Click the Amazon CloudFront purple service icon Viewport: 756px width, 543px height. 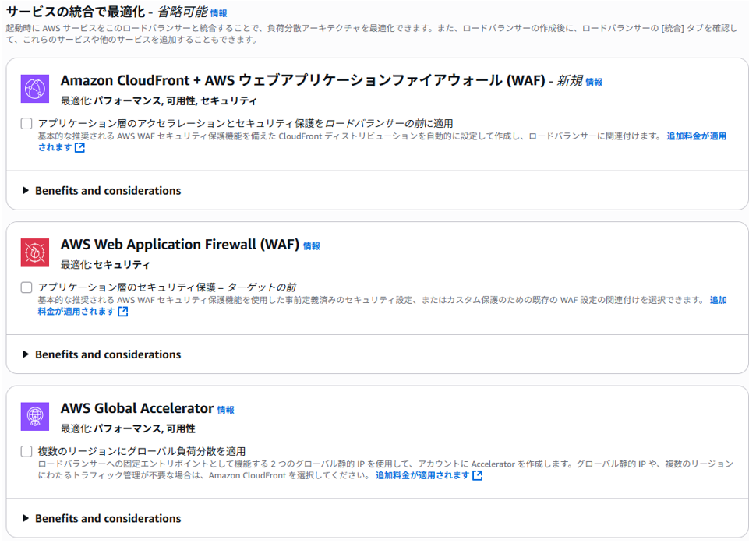(35, 89)
